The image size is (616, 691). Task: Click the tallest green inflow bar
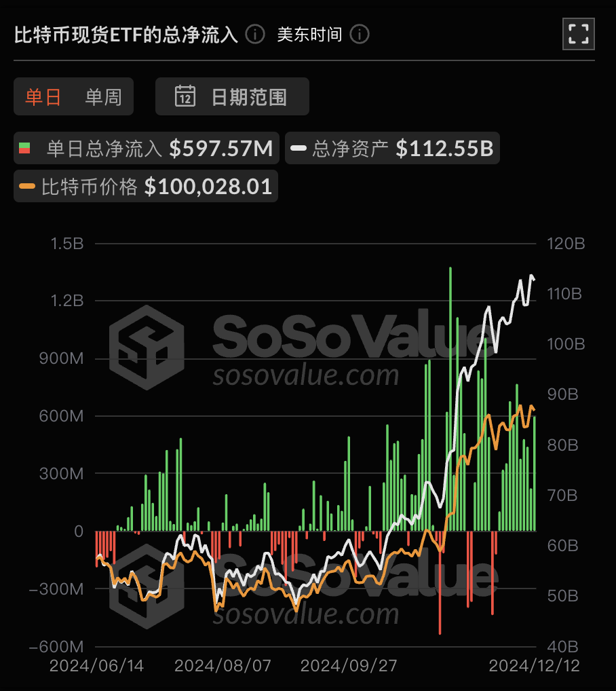click(x=450, y=399)
